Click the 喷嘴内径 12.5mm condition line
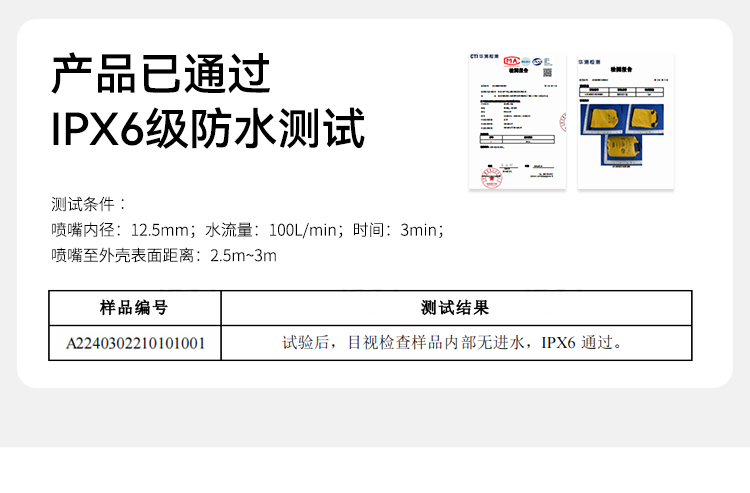Screen dimensions: 750x493 pyautogui.click(x=247, y=230)
